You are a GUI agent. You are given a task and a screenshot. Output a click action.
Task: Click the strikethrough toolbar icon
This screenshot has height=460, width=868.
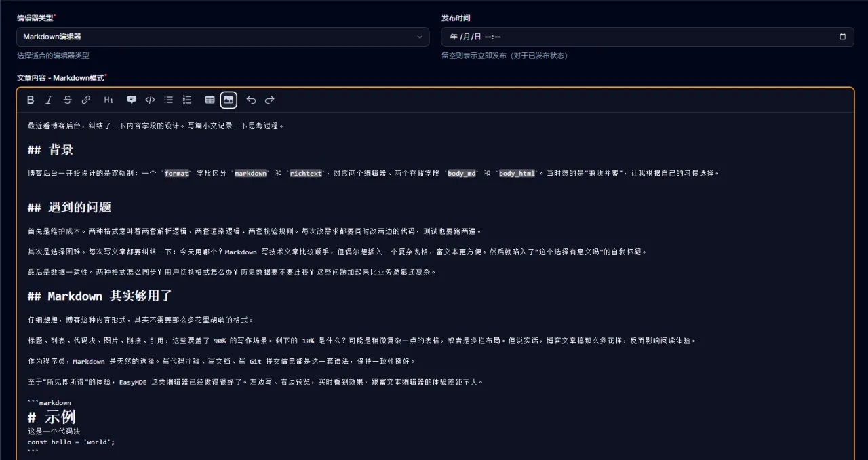click(67, 100)
